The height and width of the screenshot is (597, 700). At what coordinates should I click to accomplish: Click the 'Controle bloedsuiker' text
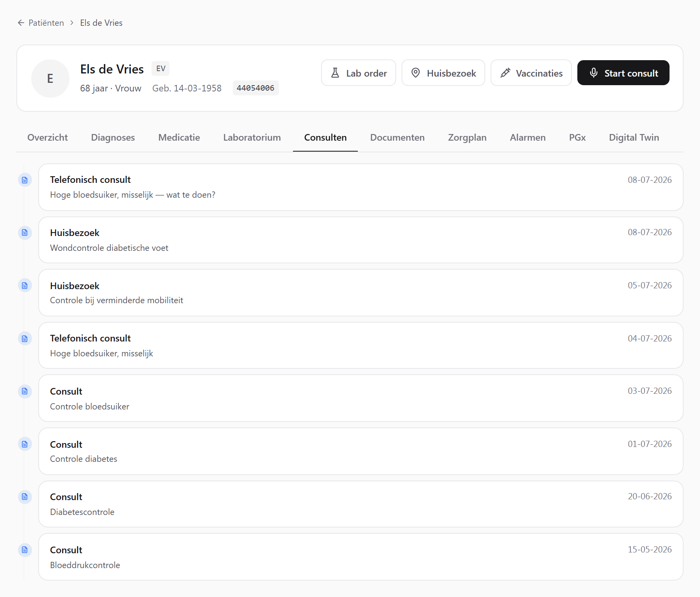point(89,406)
